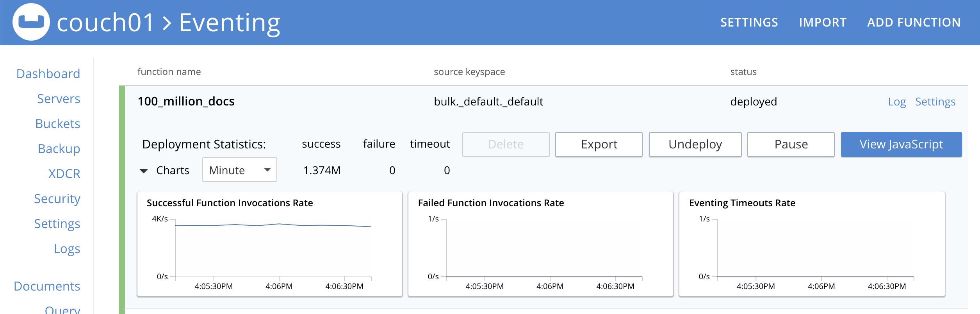Image resolution: width=980 pixels, height=314 pixels.
Task: Open the Buckets page
Action: point(58,123)
